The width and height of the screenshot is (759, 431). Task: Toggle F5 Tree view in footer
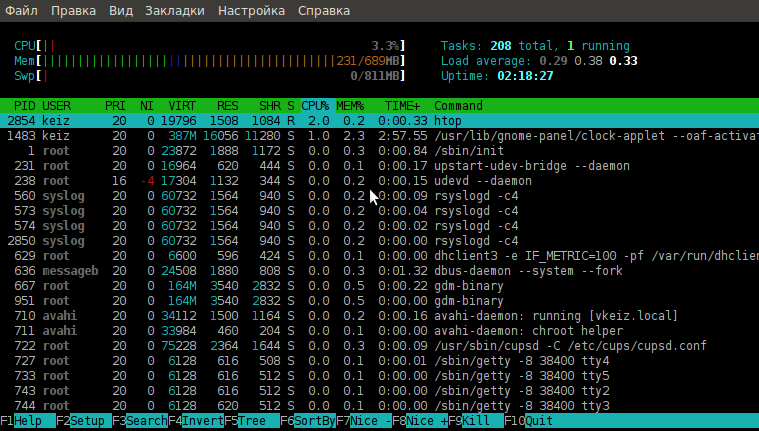[252, 421]
